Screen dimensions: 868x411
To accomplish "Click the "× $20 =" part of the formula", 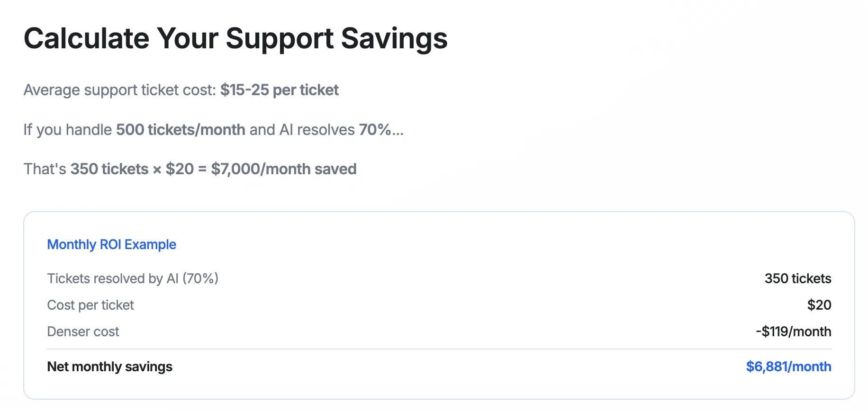I will (x=180, y=169).
